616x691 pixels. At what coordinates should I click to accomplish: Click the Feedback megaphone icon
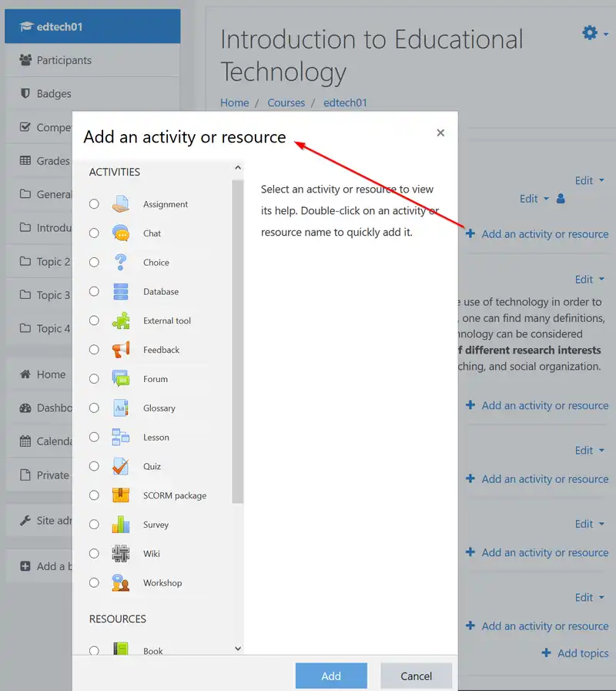coord(120,350)
